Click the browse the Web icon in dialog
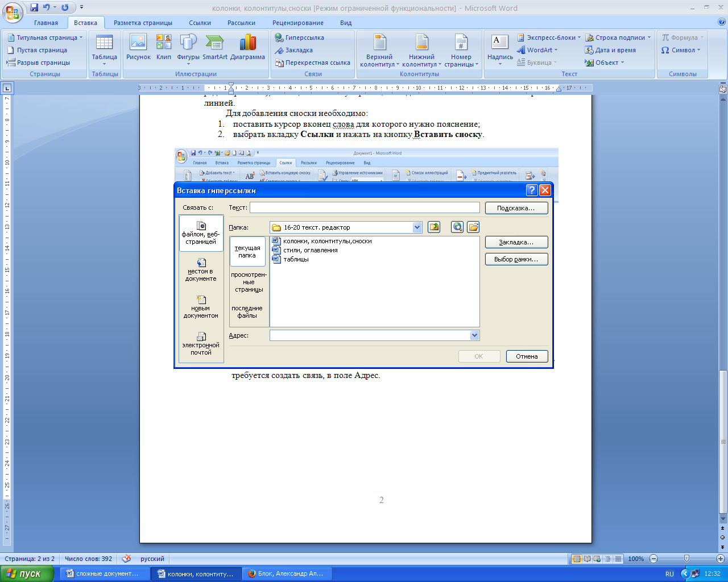This screenshot has width=728, height=582. pyautogui.click(x=457, y=227)
